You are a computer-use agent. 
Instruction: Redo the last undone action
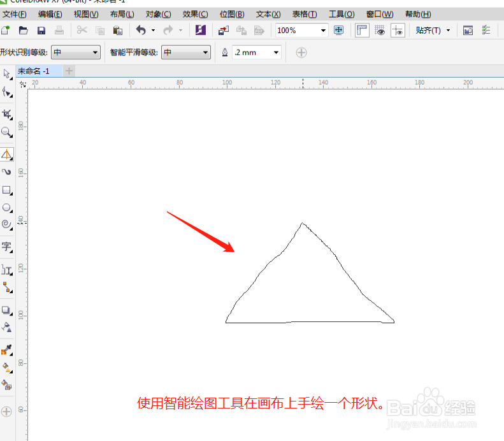pos(168,30)
